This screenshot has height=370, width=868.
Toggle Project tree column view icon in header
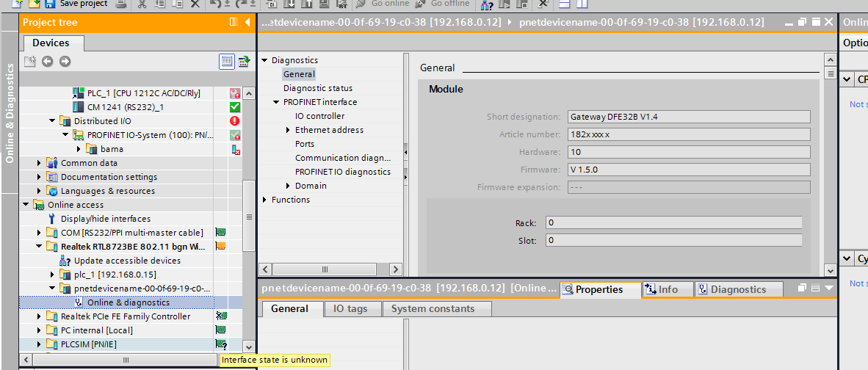coord(233,22)
